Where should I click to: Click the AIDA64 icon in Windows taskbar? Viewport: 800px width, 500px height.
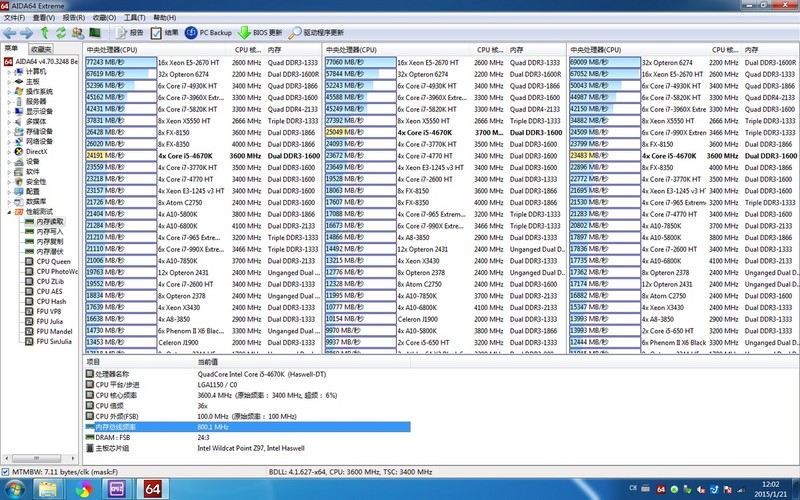(154, 489)
